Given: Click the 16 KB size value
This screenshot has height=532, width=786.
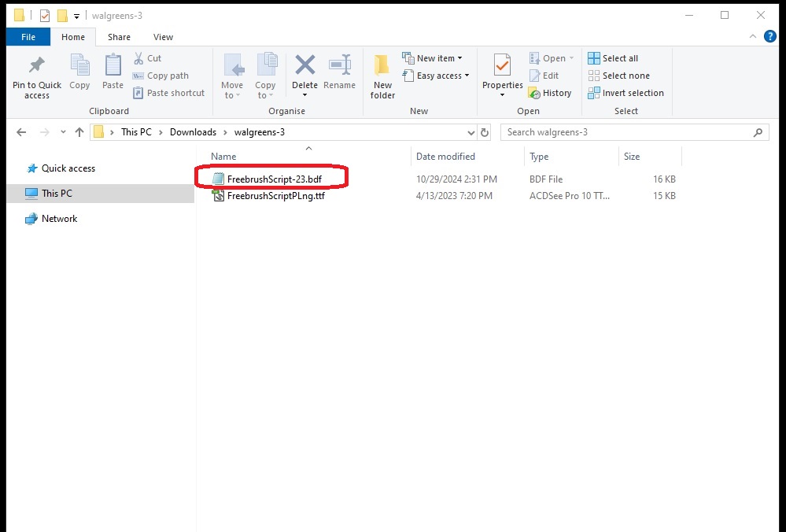Looking at the screenshot, I should click(x=664, y=179).
